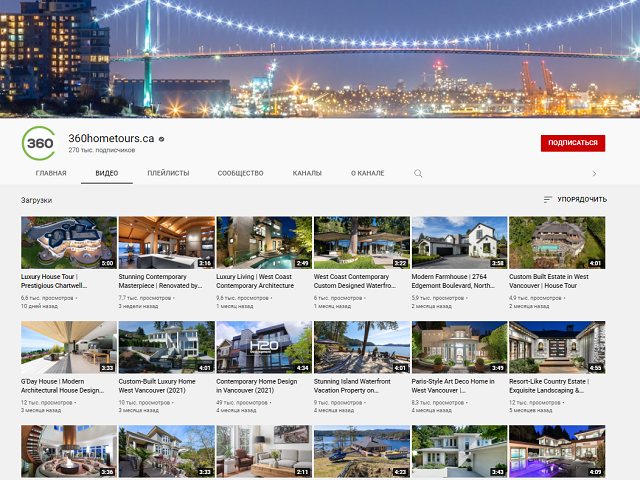Open the Каналы tab
Viewport: 640px width, 480px height.
tap(307, 173)
